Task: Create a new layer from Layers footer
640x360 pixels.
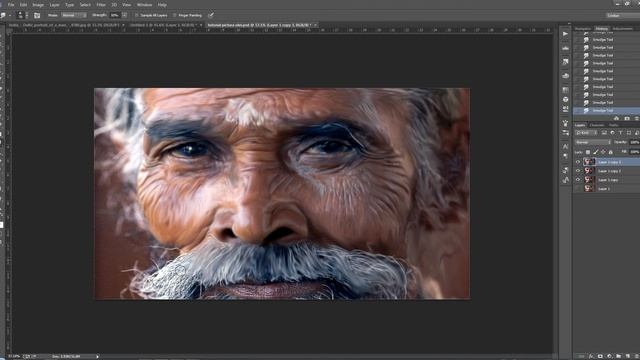Action: point(627,356)
